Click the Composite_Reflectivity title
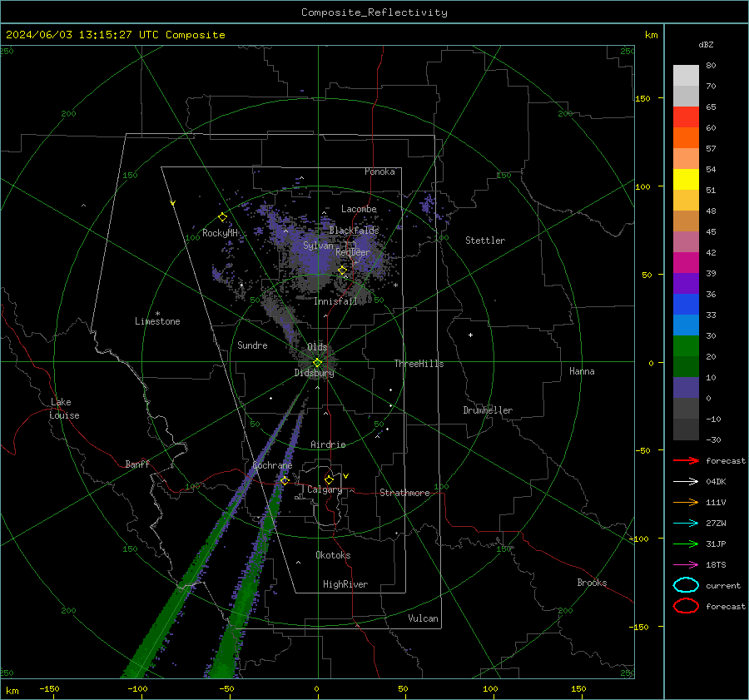Image resolution: width=749 pixels, height=700 pixels. point(374,12)
